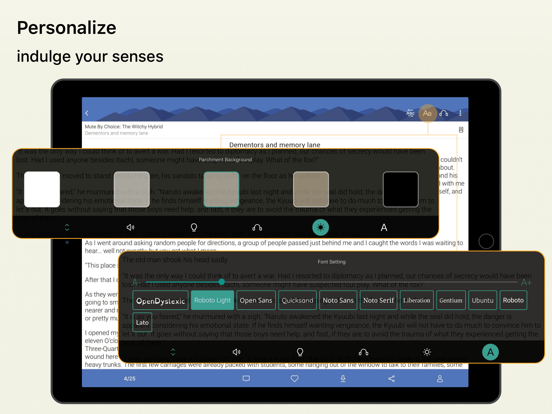Select active brightness tab in Parchment Background panel
Image resolution: width=552 pixels, height=414 pixels.
pos(320,227)
